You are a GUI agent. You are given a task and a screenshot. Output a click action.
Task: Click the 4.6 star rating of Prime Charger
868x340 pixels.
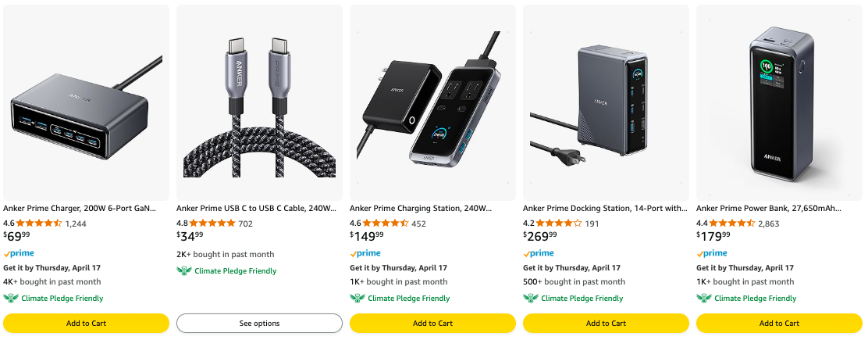tap(39, 223)
